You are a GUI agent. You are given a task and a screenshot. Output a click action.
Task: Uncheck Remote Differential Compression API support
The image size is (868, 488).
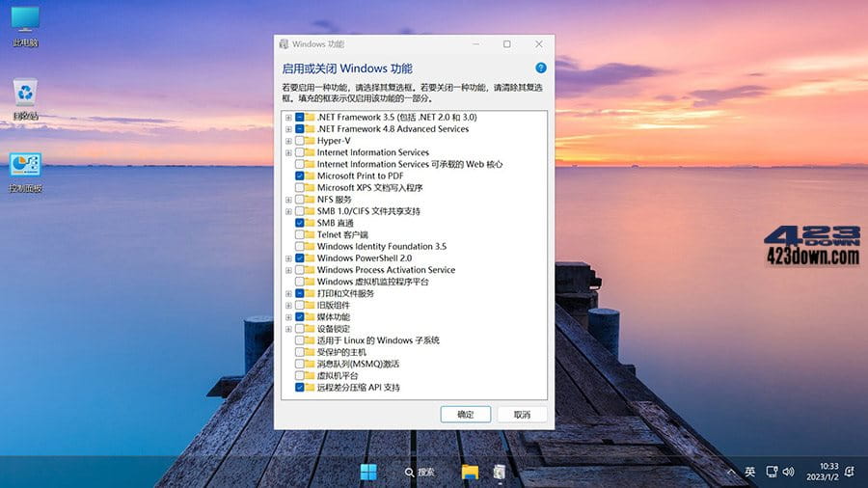(300, 388)
